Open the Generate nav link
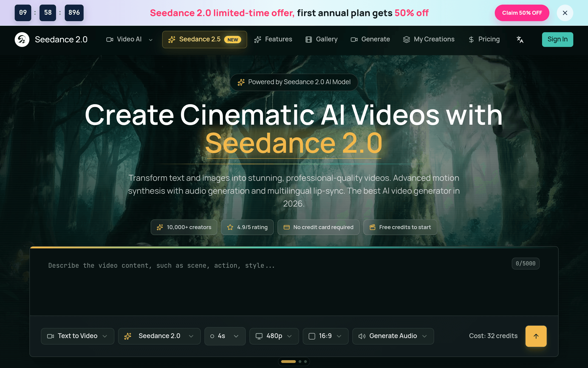The image size is (588, 368). [370, 39]
